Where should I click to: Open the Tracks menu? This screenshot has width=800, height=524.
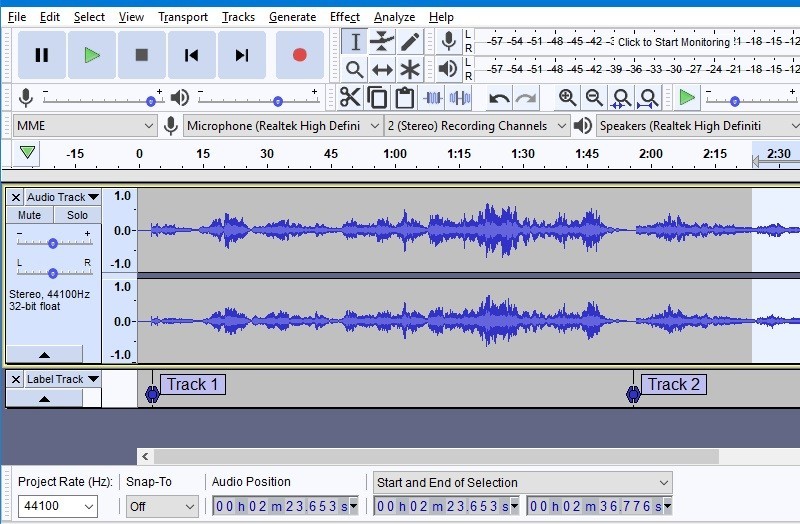[238, 17]
